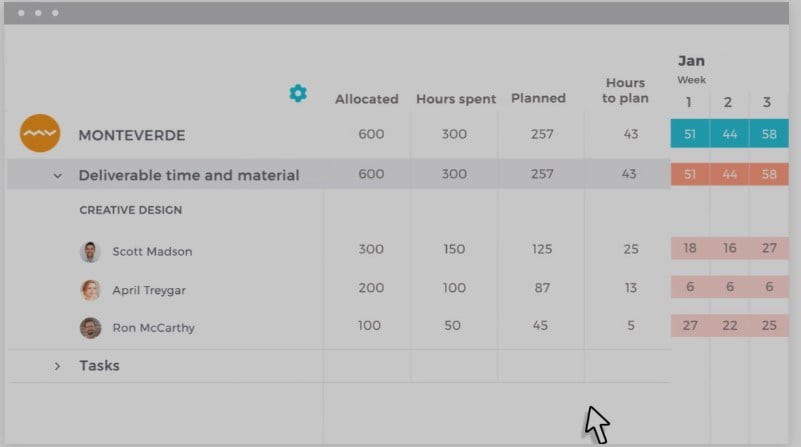Select Scott Madson's week 2 cell showing 16

(x=729, y=248)
